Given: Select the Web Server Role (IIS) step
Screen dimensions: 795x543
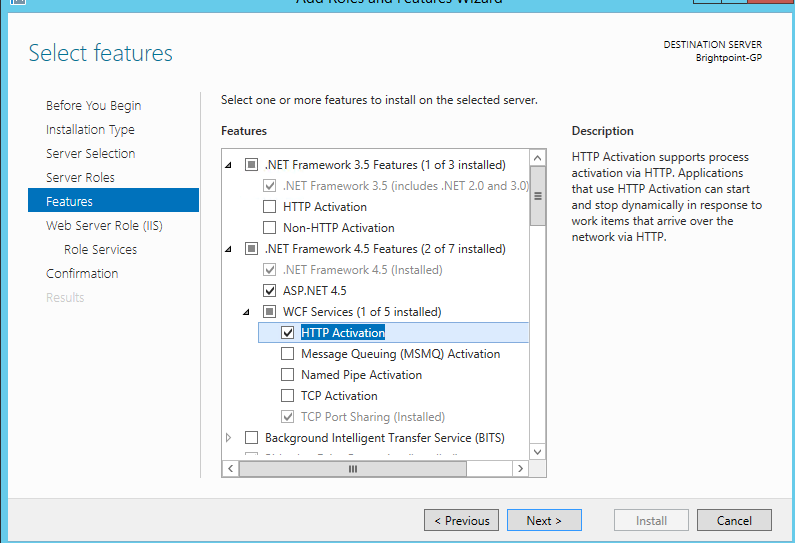Looking at the screenshot, I should 104,225.
